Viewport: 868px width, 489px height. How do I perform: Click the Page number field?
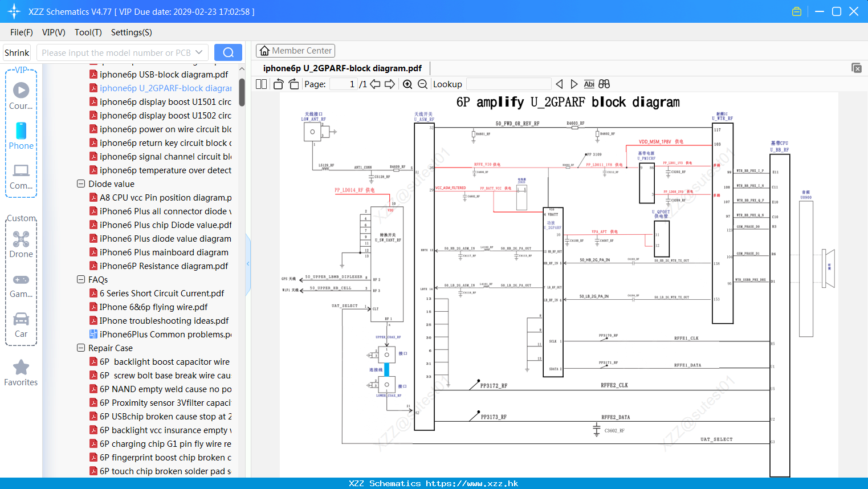[x=344, y=84]
